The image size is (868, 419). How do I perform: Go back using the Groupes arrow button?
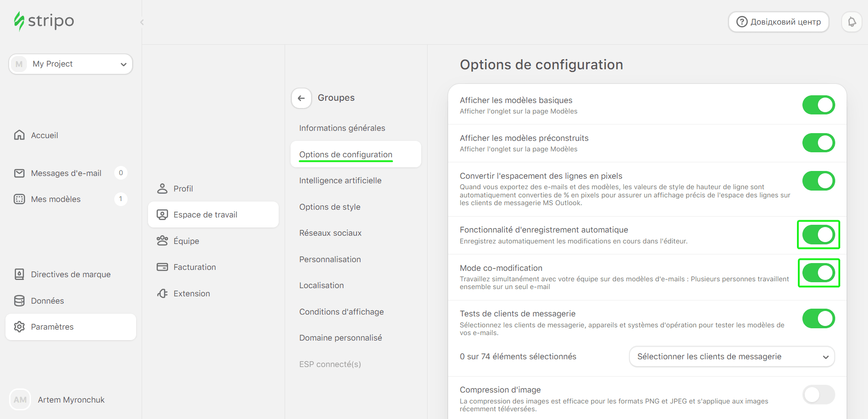pos(301,98)
